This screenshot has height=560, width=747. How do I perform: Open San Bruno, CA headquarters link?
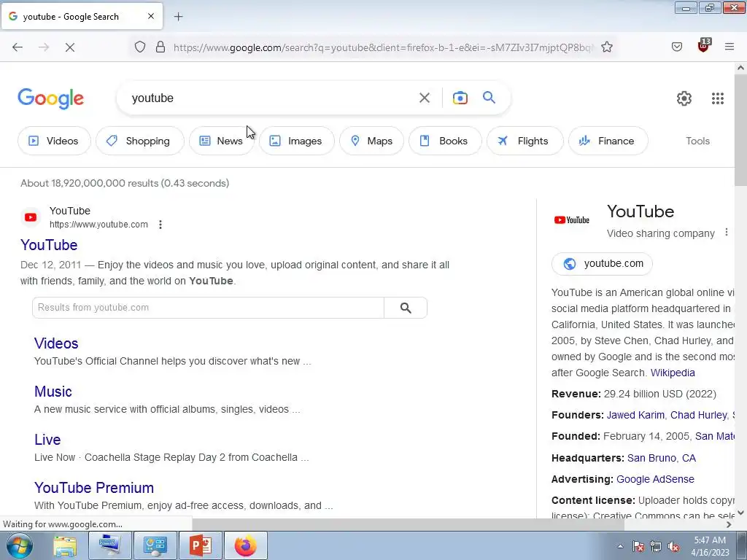click(x=661, y=458)
